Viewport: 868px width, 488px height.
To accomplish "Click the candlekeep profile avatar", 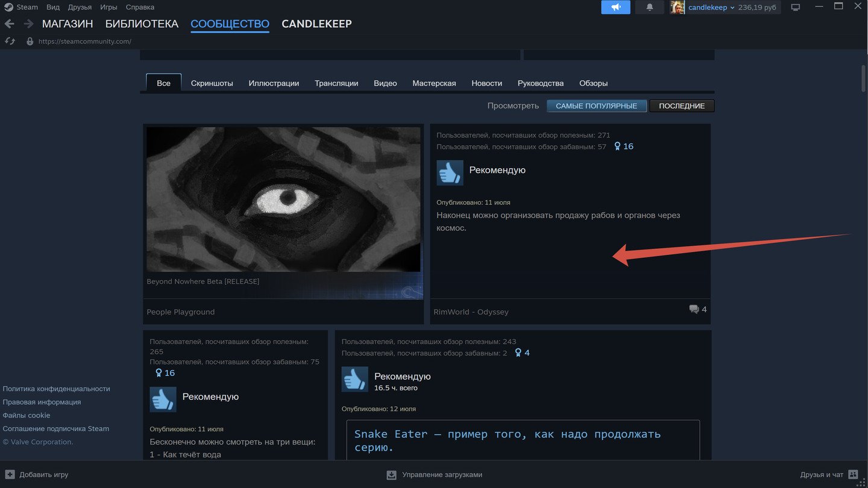I will point(678,7).
